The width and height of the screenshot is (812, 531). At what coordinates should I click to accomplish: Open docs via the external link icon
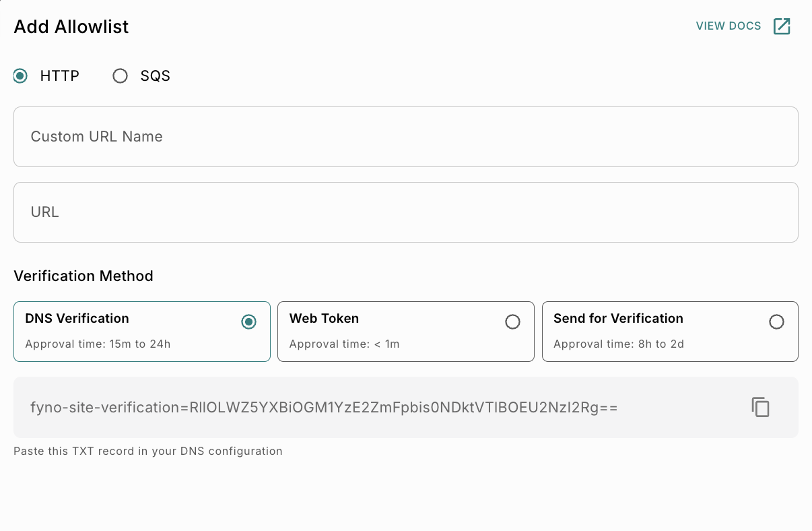(x=782, y=26)
